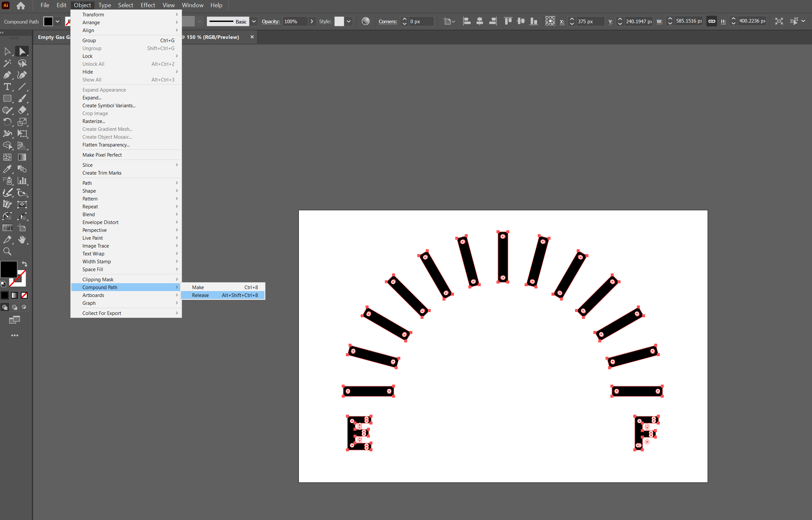This screenshot has width=812, height=520.
Task: Select the Eraser tool
Action: [x=22, y=110]
